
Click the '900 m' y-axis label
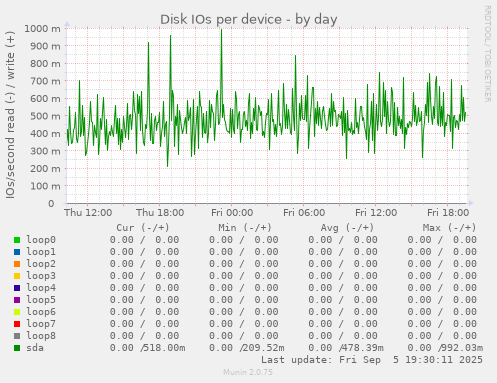tap(45, 46)
